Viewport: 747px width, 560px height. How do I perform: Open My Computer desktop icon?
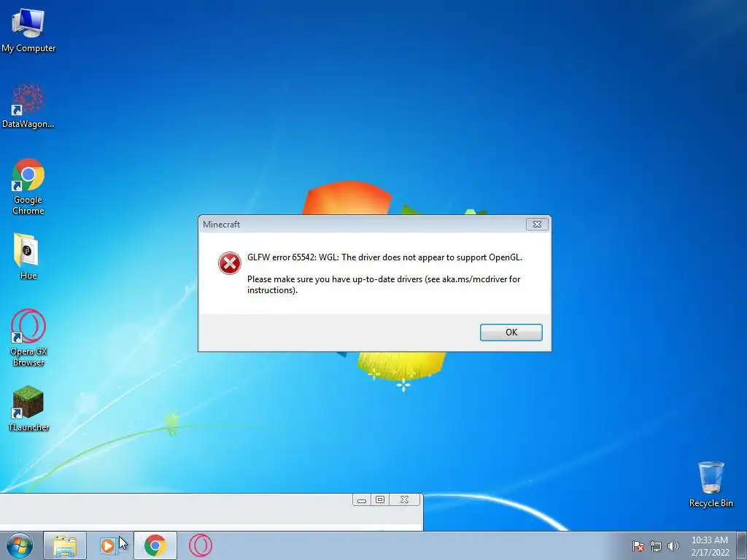coord(28,30)
